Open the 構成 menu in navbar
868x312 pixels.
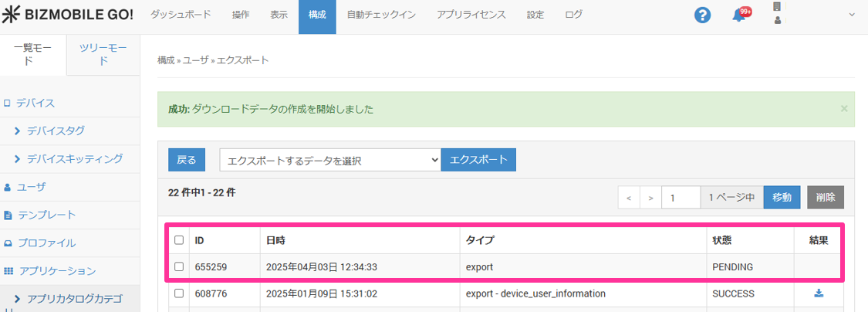click(317, 15)
